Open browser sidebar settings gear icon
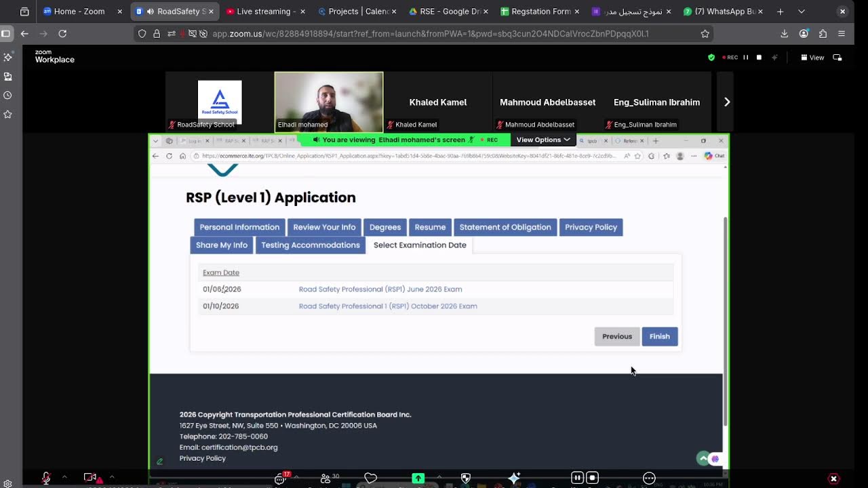Screen dimensions: 868x488 [8, 484]
